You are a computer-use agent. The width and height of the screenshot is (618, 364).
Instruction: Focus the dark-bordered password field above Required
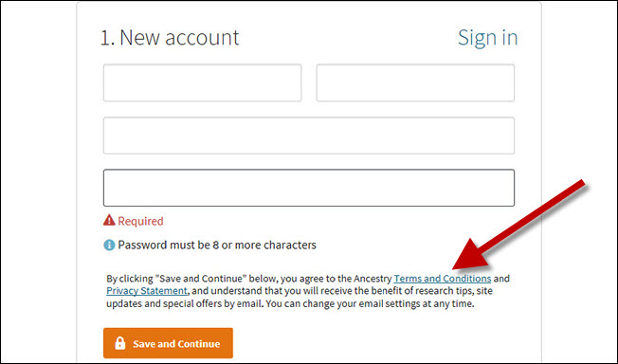click(x=309, y=188)
